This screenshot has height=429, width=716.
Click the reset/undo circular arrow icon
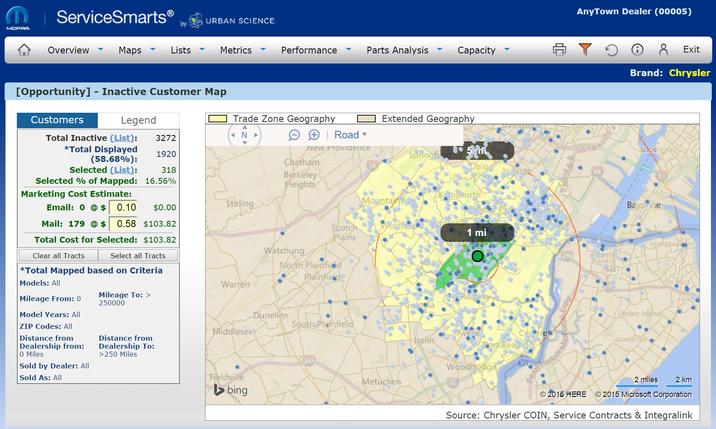pos(611,50)
